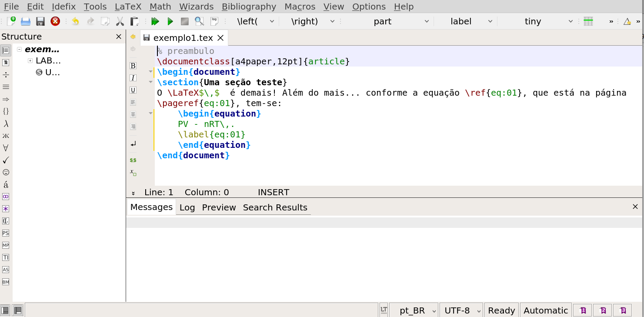The width and height of the screenshot is (644, 317).
Task: Open the Math menu
Action: 160,7
